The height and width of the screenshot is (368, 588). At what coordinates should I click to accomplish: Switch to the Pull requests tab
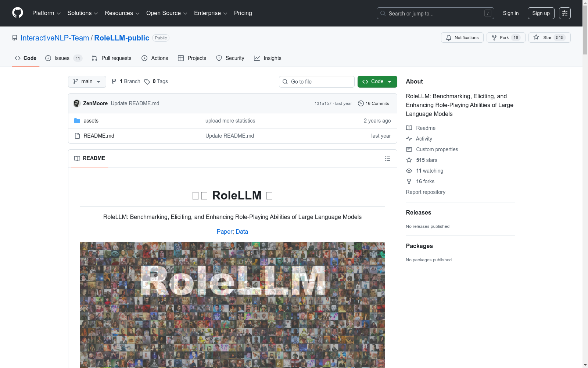111,58
